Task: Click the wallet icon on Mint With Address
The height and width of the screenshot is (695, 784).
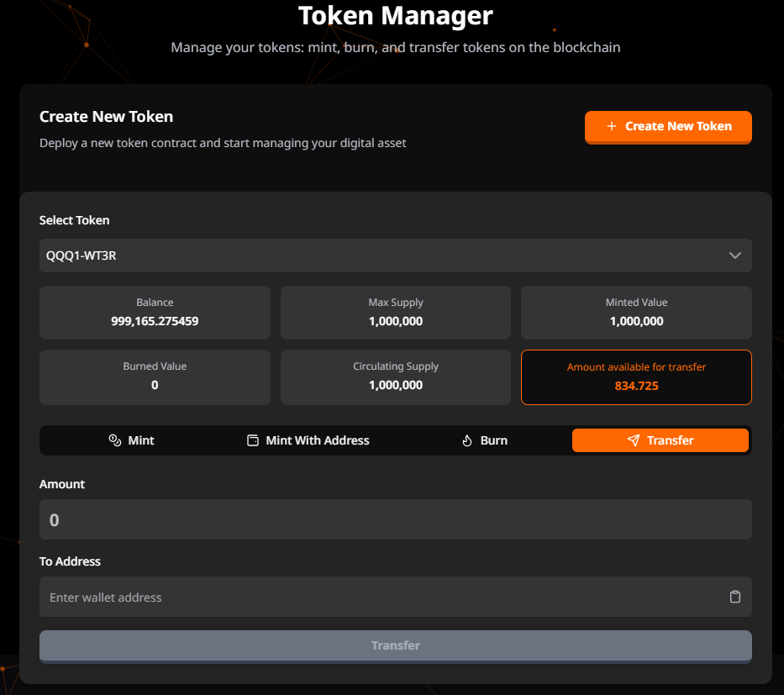Action: (x=252, y=440)
